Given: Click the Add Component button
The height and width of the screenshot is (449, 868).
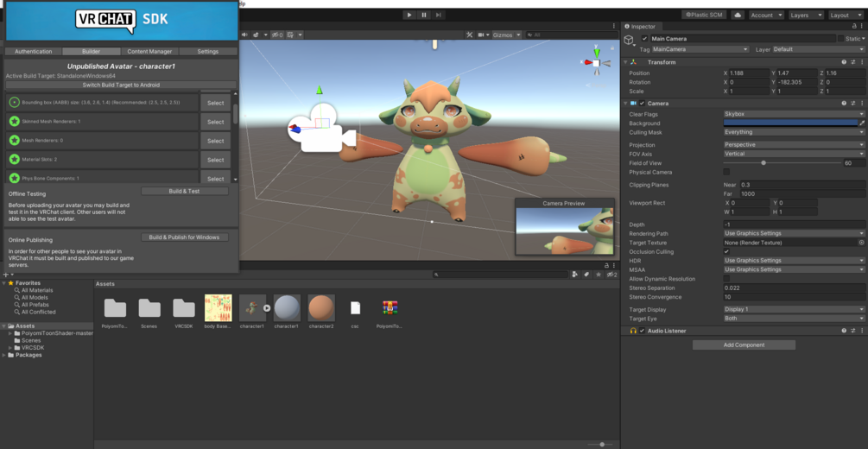Looking at the screenshot, I should click(744, 345).
